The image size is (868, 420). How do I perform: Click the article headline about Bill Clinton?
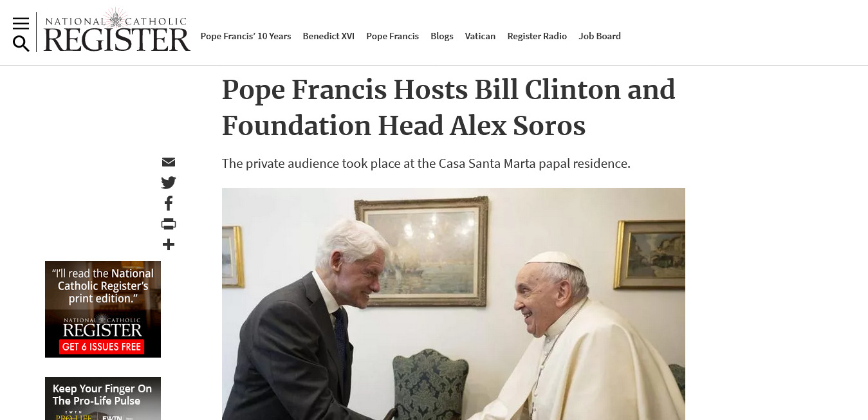click(x=448, y=107)
